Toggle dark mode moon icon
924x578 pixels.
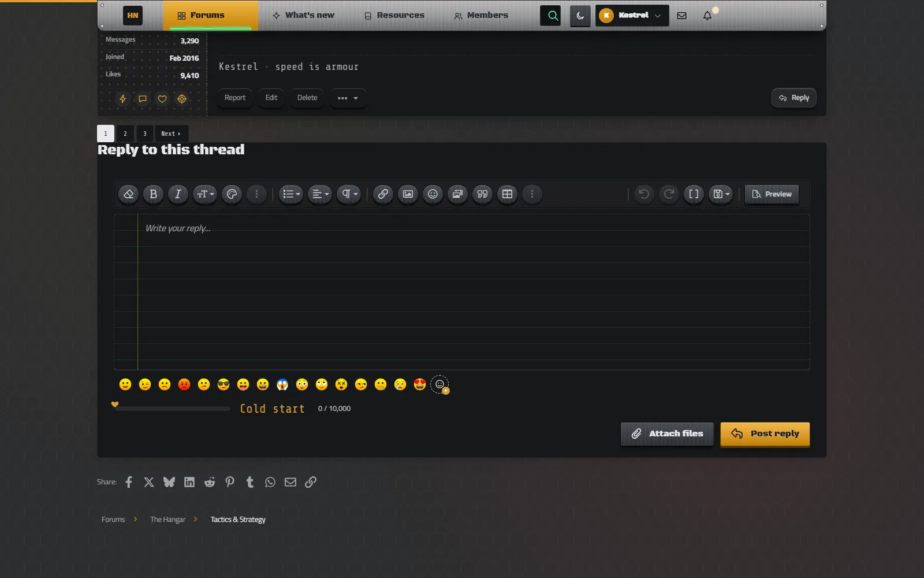point(580,16)
